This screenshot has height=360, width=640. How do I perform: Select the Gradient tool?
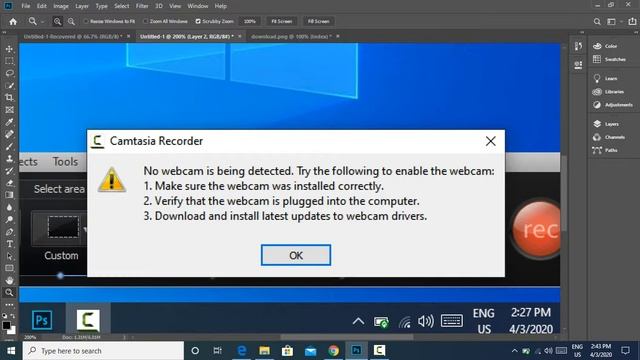[x=9, y=195]
